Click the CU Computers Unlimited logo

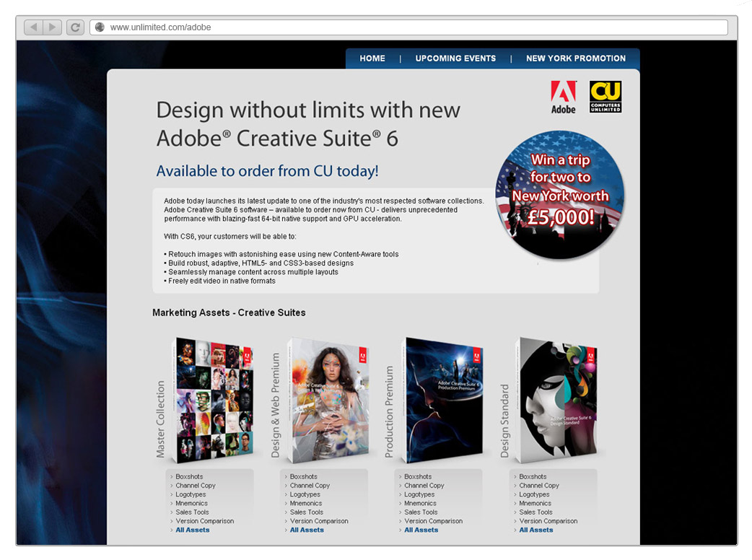[x=605, y=97]
